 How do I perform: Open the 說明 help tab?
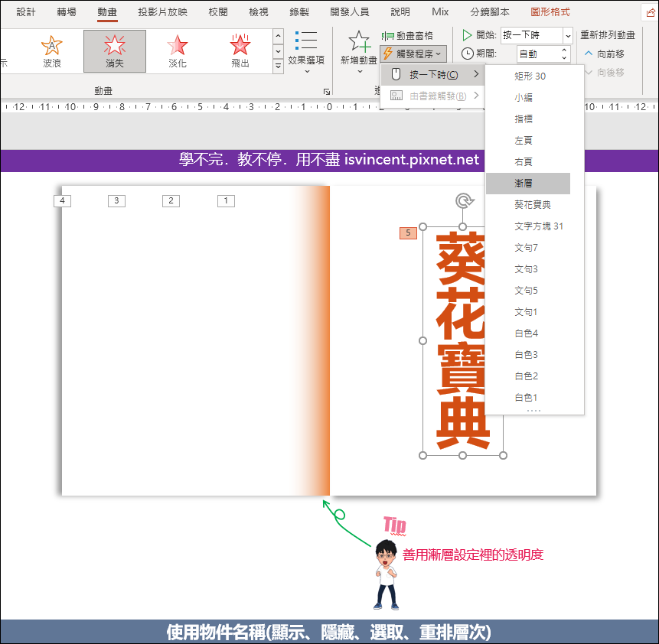(x=400, y=12)
